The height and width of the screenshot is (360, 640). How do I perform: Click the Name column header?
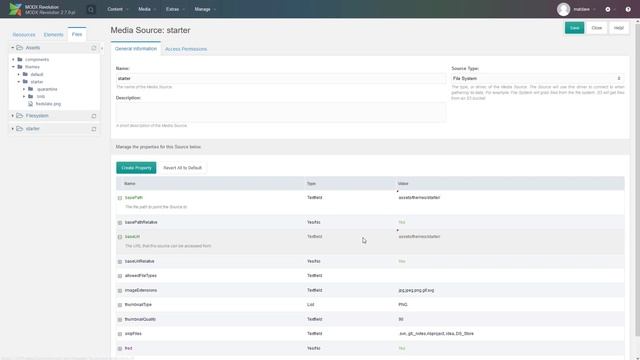coord(130,184)
